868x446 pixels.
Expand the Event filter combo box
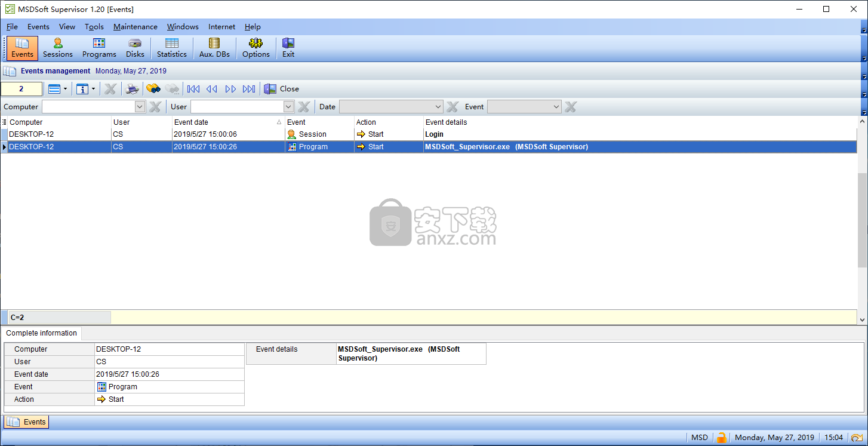[556, 107]
